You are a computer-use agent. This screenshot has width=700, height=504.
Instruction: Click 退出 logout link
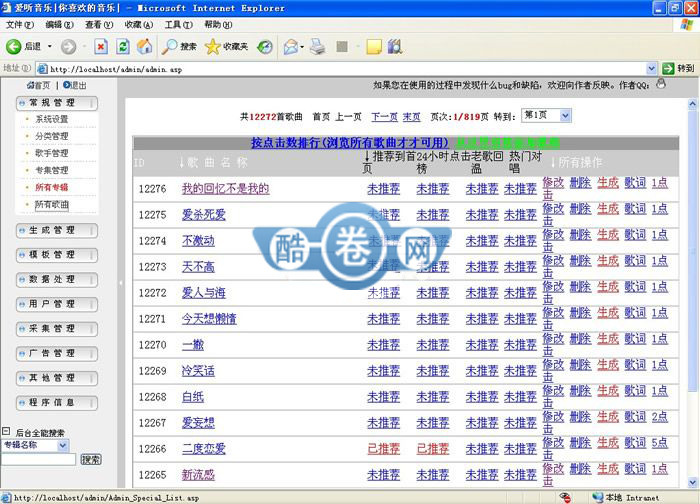[75, 85]
